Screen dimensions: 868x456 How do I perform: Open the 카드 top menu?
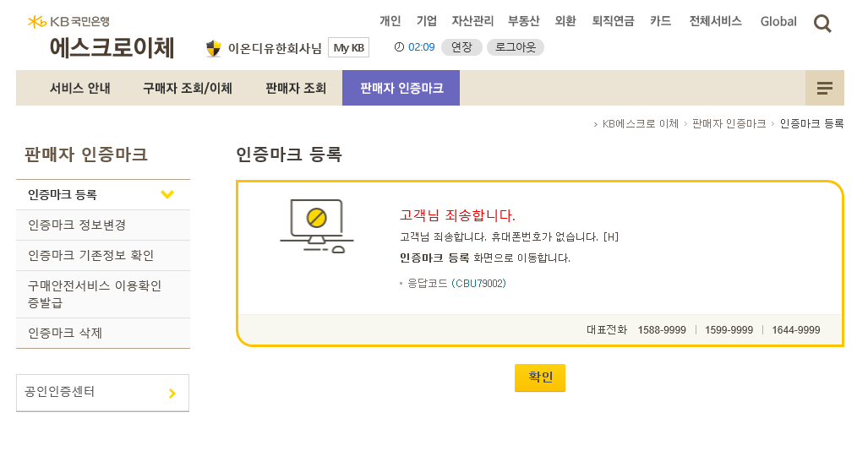click(x=661, y=21)
